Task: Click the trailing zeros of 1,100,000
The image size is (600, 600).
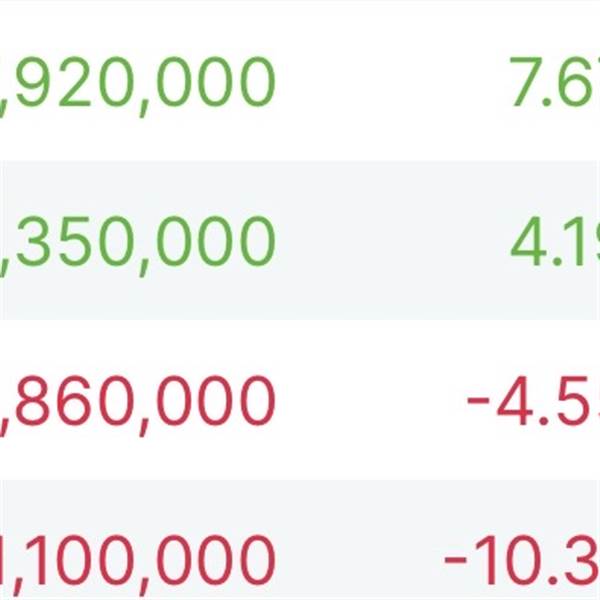Action: pos(216,560)
